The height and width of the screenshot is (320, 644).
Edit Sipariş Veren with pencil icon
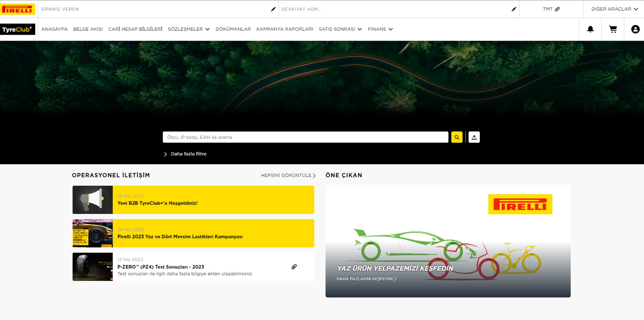pyautogui.click(x=273, y=9)
